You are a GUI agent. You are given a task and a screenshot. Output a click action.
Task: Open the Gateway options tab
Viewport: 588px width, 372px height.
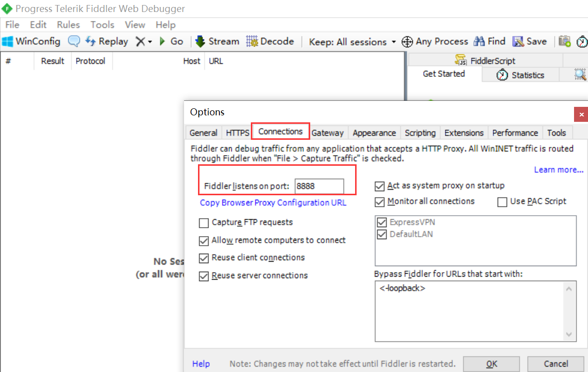click(x=328, y=133)
